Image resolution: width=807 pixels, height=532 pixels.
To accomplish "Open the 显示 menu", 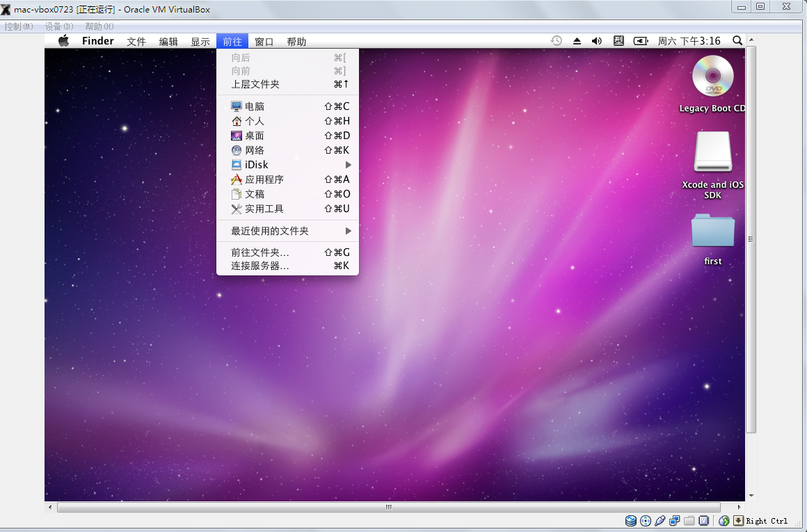I will point(200,42).
